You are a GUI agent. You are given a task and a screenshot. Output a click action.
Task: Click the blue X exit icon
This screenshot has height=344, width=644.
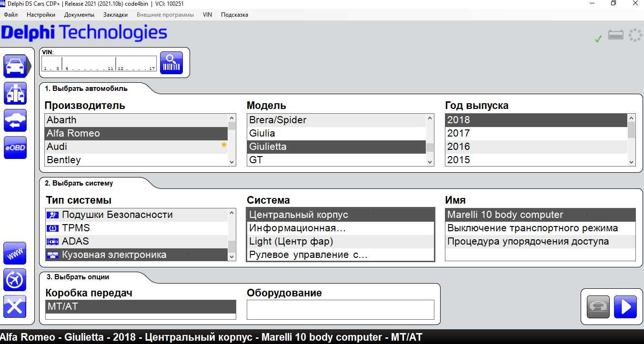pyautogui.click(x=15, y=307)
